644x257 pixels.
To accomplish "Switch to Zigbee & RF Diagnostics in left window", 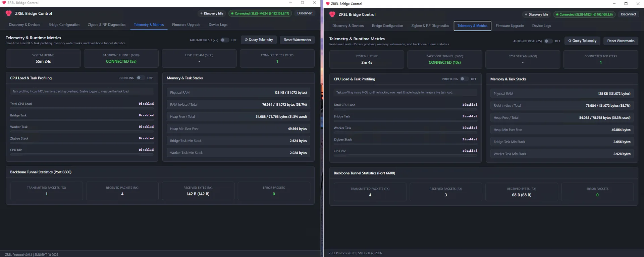I will point(107,25).
